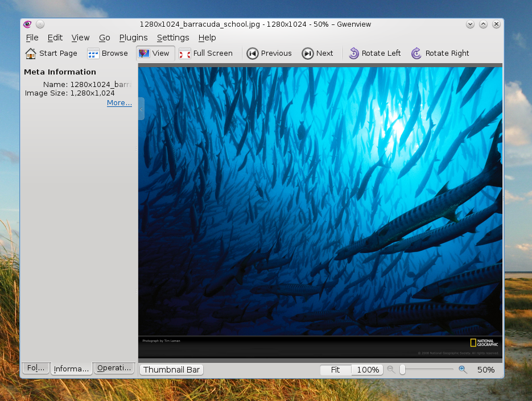This screenshot has width=532, height=401.
Task: Collapse the sidebar with the handle arrow
Action: coord(141,109)
